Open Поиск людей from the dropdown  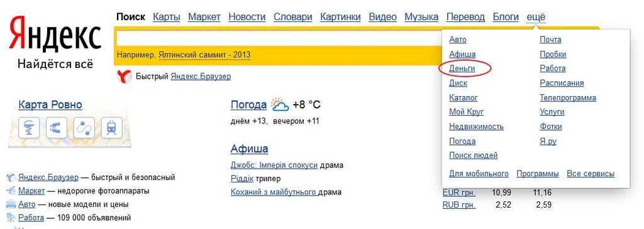click(473, 155)
